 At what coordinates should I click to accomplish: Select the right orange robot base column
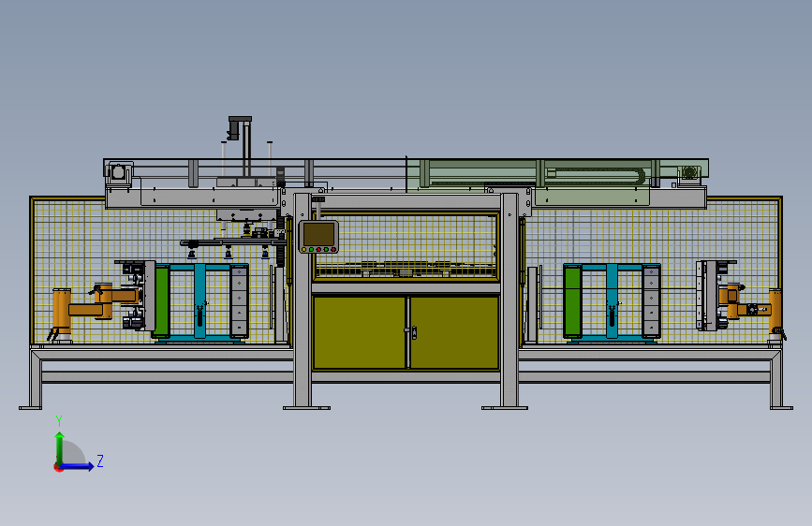click(775, 313)
